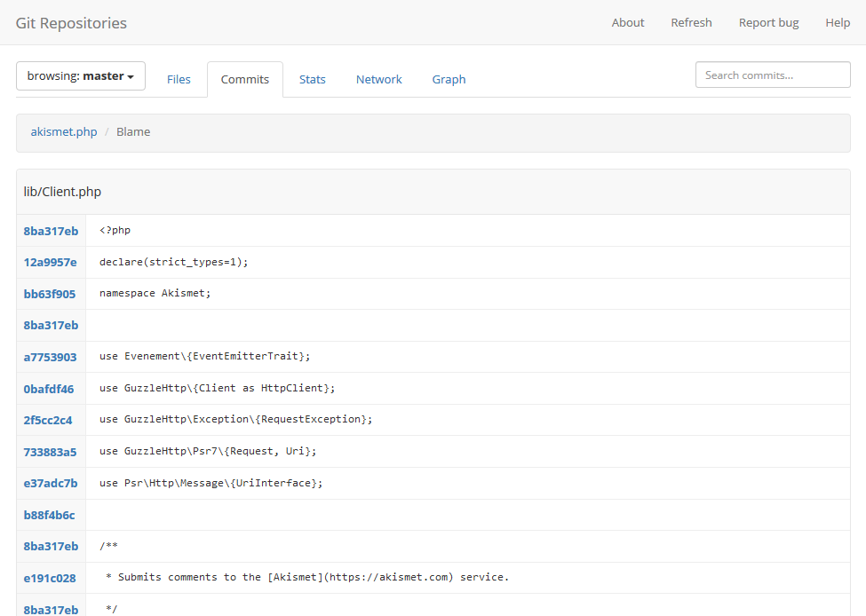The width and height of the screenshot is (866, 616).
Task: Open the branch dropdown showing master
Action: (x=81, y=76)
